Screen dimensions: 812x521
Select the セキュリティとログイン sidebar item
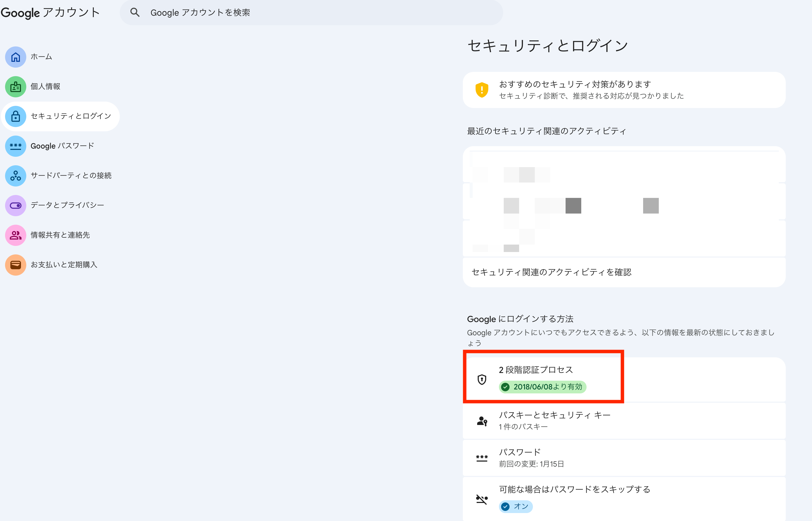coord(71,116)
